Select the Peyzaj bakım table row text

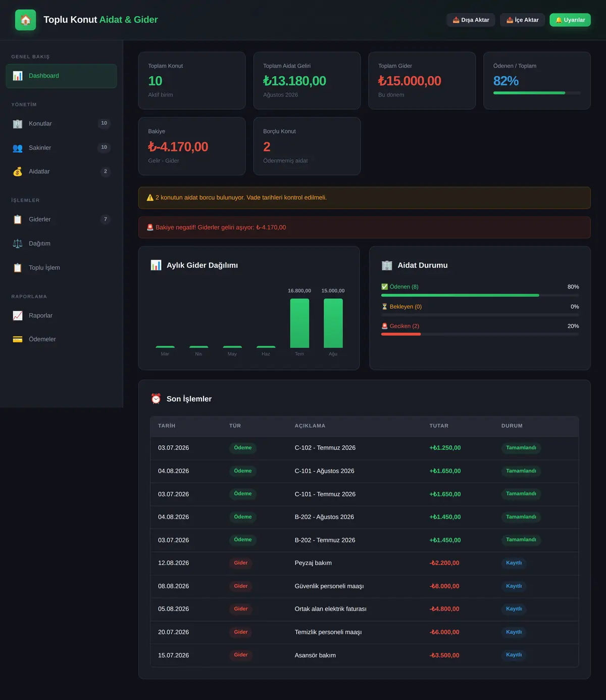pyautogui.click(x=313, y=563)
